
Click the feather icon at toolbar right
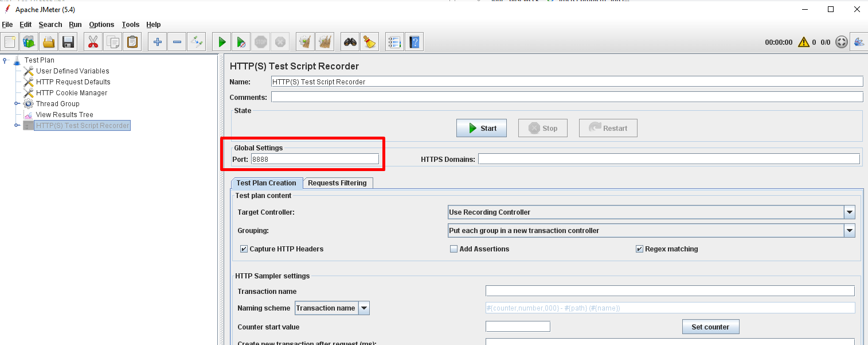point(859,42)
